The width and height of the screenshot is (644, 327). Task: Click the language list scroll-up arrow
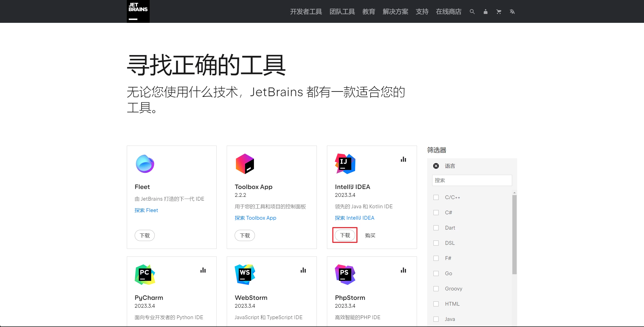pos(514,193)
